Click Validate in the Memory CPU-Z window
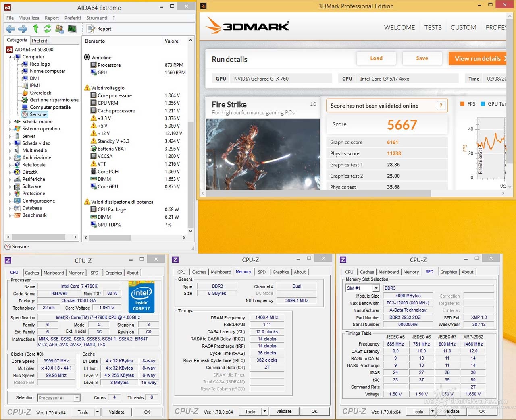Image resolution: width=516 pixels, height=420 pixels. (284, 411)
